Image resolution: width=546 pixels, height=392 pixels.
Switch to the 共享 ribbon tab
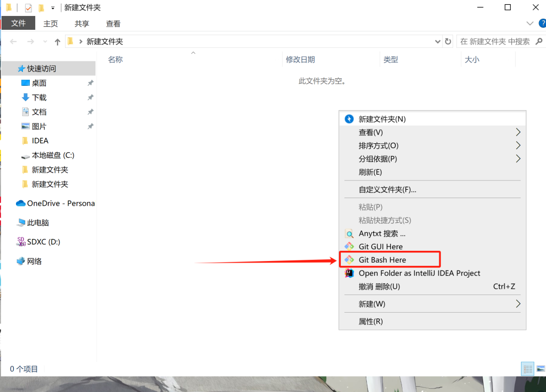(82, 23)
